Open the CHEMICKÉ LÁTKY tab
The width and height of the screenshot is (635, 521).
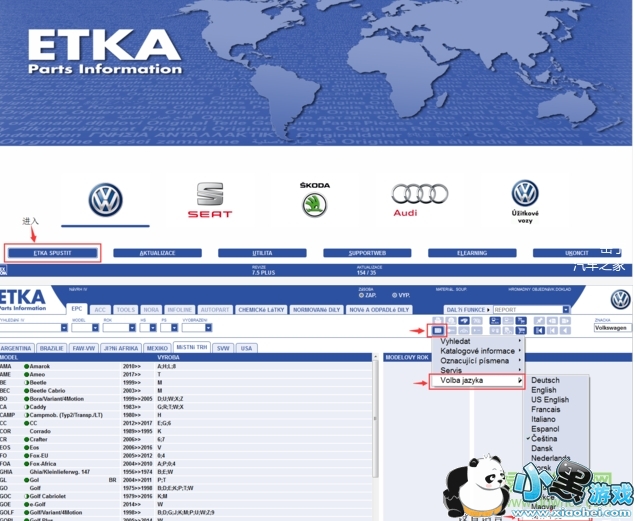261,310
